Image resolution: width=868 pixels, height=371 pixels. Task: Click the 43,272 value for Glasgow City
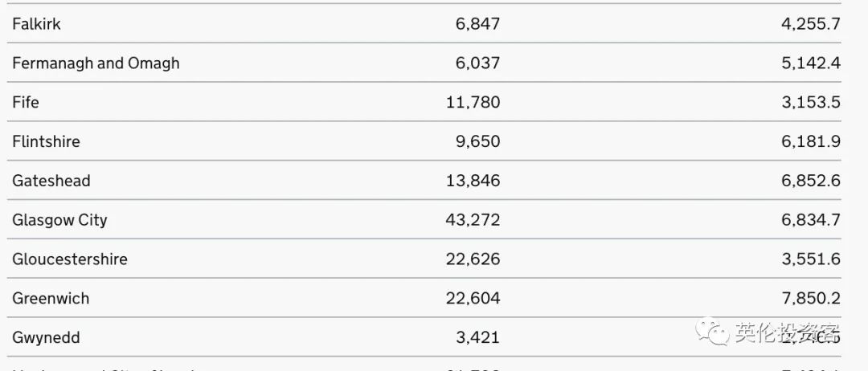pos(473,220)
